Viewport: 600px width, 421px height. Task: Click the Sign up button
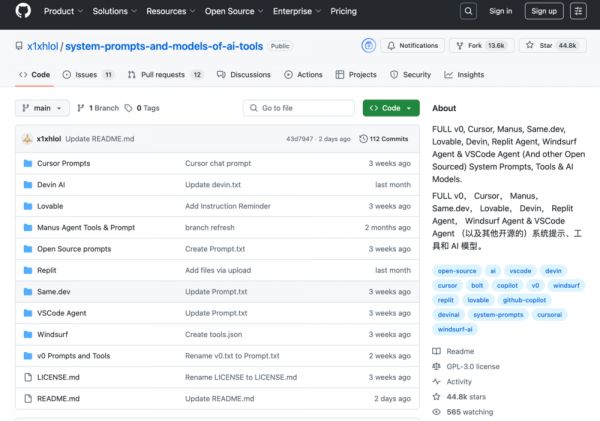coord(544,12)
